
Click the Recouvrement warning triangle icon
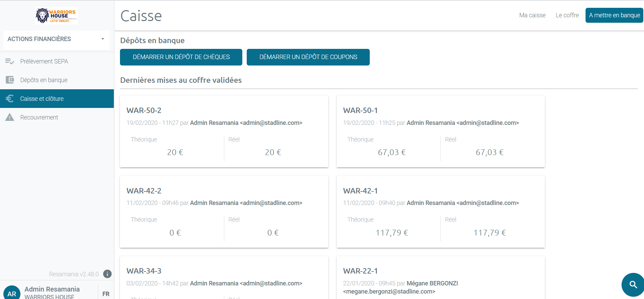pyautogui.click(x=10, y=117)
